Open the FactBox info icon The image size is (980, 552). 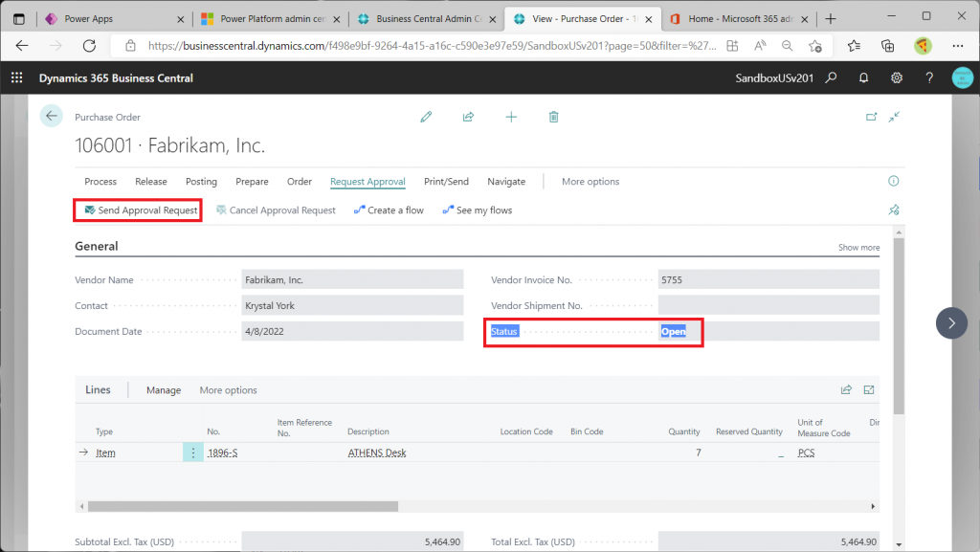point(894,181)
